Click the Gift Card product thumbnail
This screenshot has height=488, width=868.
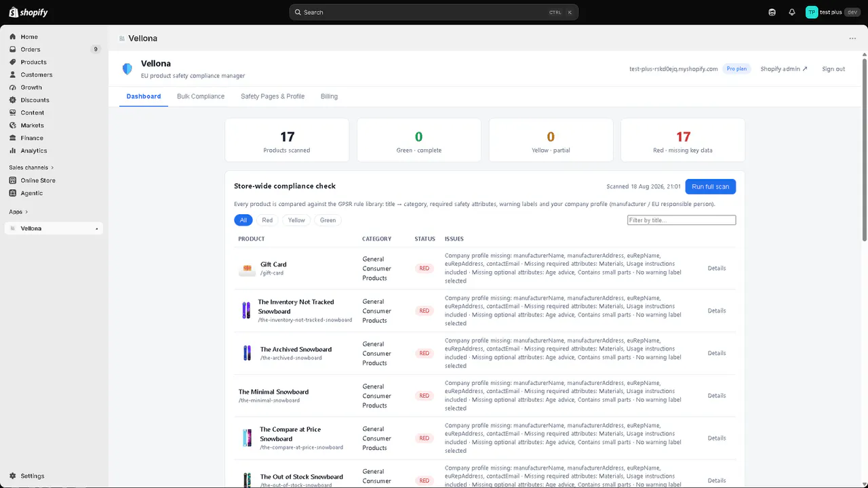(x=247, y=268)
